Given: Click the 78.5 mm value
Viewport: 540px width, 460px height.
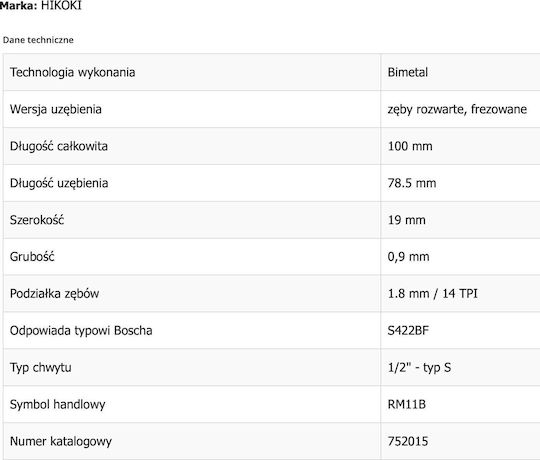Looking at the screenshot, I should tap(412, 183).
